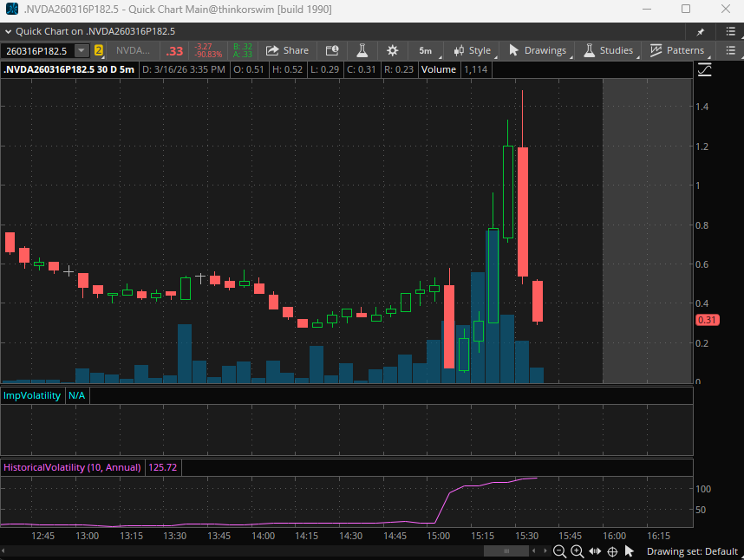This screenshot has width=744, height=560.
Task: Open the Drawings menu
Action: (x=538, y=50)
